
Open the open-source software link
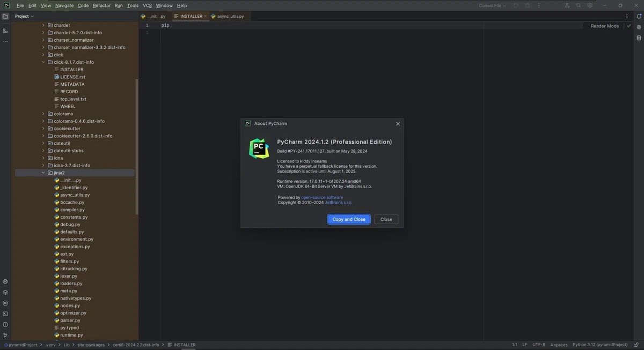pos(322,197)
